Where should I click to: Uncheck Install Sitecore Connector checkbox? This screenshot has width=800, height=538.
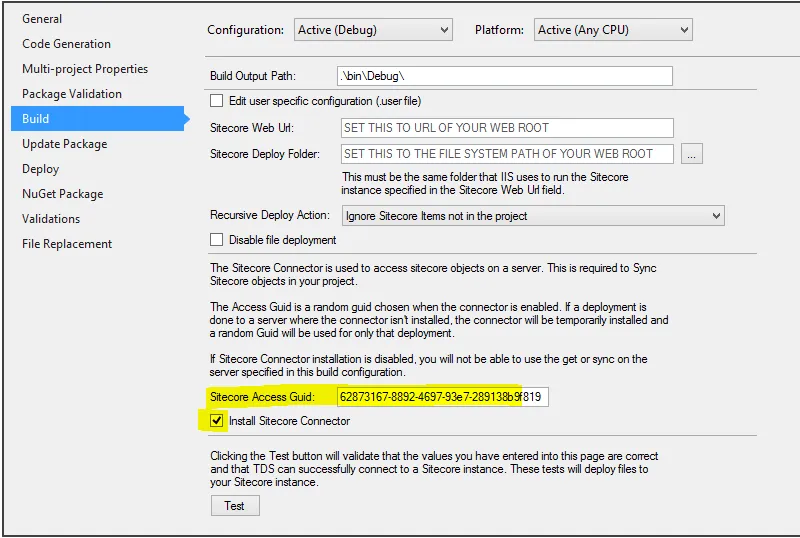(216, 421)
